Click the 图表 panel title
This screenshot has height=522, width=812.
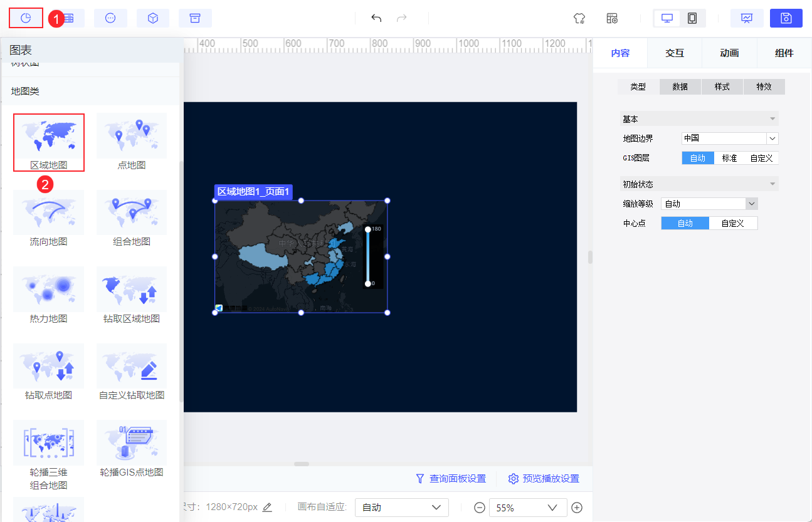(21, 50)
